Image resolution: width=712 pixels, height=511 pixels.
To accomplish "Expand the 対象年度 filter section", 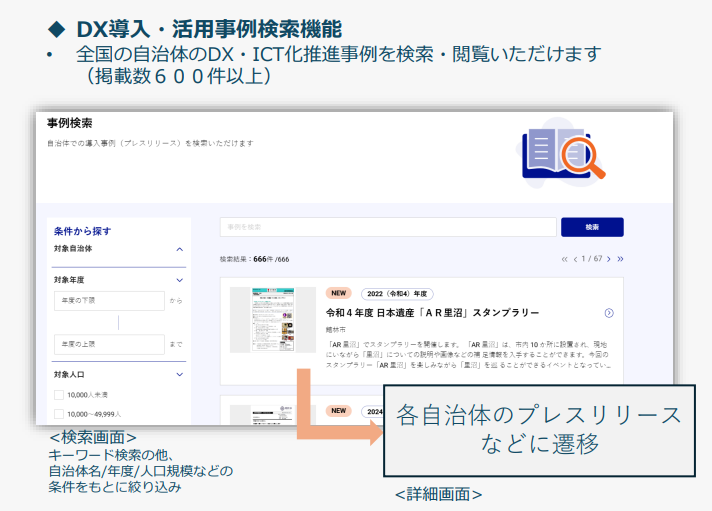I will (180, 281).
